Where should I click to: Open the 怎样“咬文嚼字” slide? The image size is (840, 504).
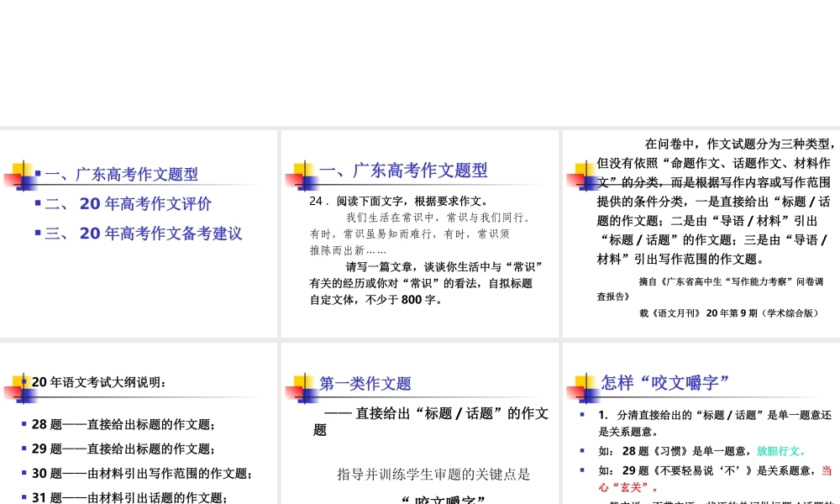coord(701,423)
